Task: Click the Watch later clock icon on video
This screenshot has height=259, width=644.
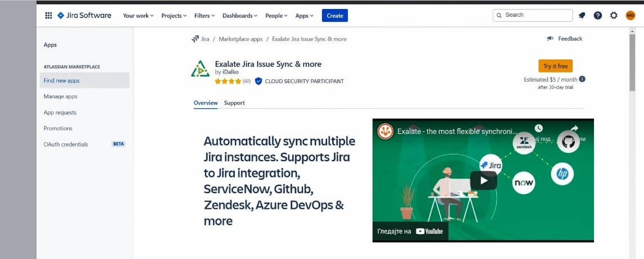Action: click(538, 129)
